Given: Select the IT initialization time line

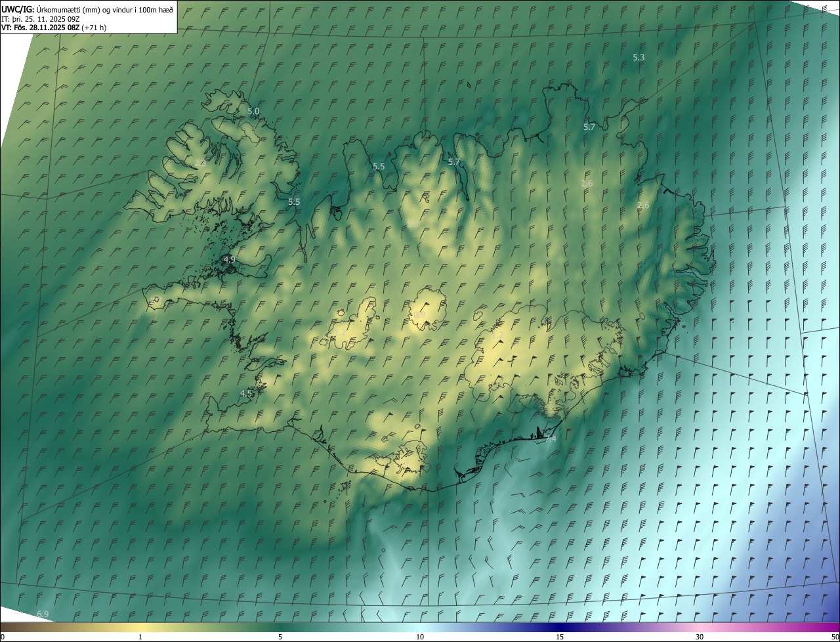Looking at the screenshot, I should pos(41,18).
